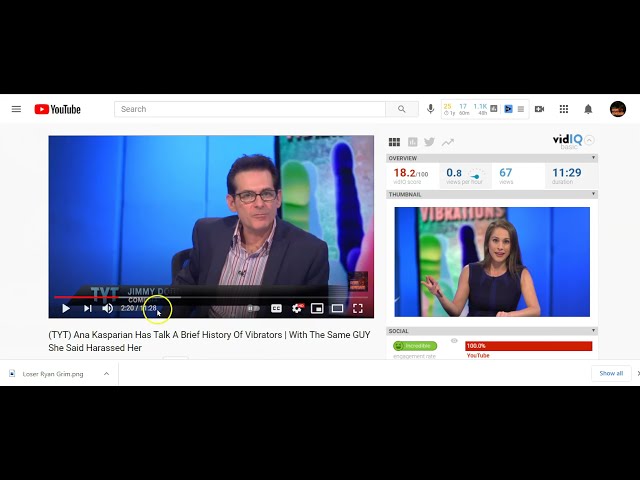Open the YouTube hamburger guide menu
640x480 pixels.
click(x=16, y=109)
